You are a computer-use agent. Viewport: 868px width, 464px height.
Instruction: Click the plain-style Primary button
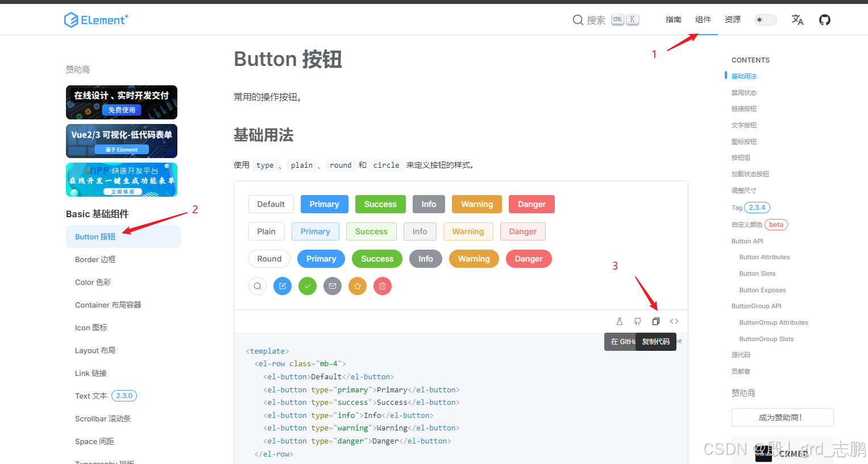pyautogui.click(x=315, y=231)
